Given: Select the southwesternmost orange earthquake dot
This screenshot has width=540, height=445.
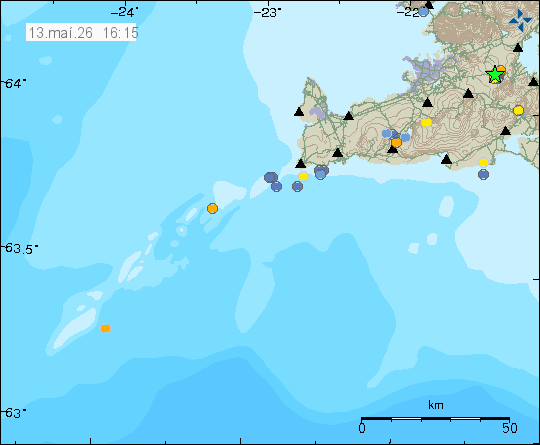Looking at the screenshot, I should click(x=105, y=329).
